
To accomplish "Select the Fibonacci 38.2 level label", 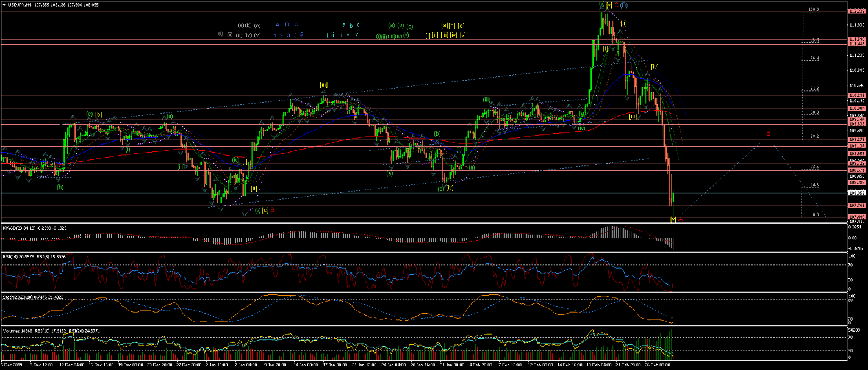I will point(814,137).
